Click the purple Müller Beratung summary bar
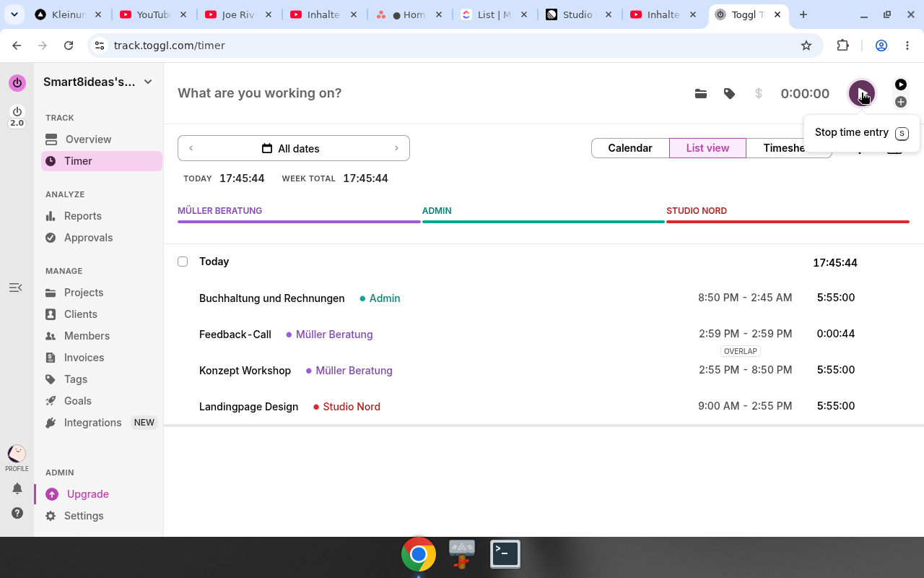The height and width of the screenshot is (578, 924). pyautogui.click(x=299, y=222)
